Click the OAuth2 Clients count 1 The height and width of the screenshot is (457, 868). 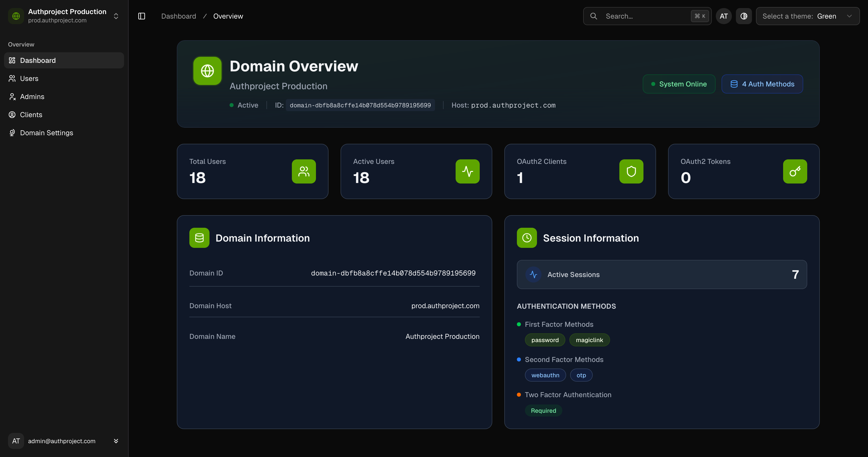click(x=520, y=178)
